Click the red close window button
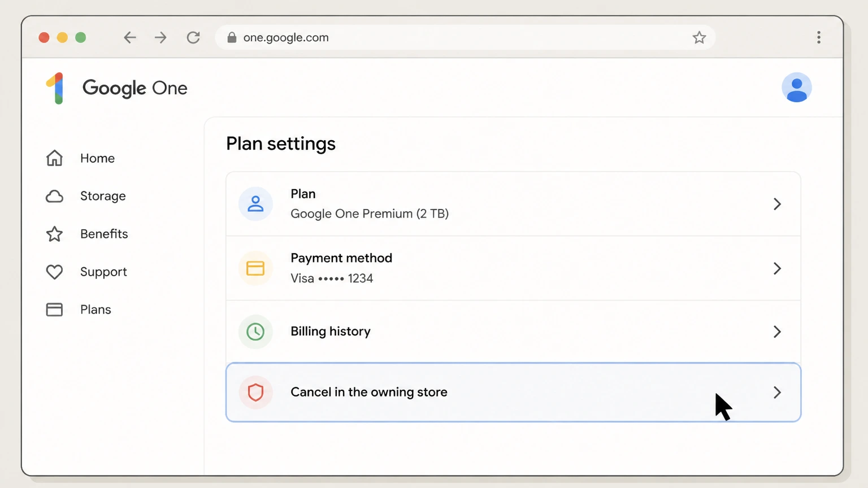868x488 pixels. pos(44,37)
